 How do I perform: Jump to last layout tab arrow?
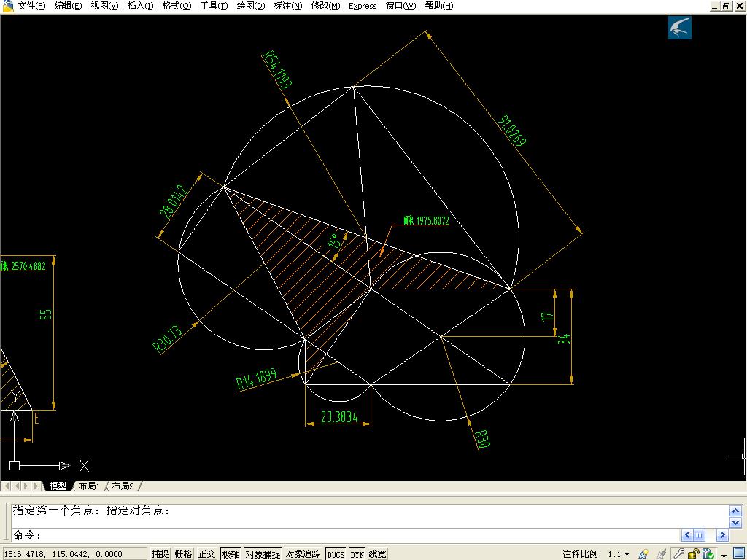coord(36,486)
